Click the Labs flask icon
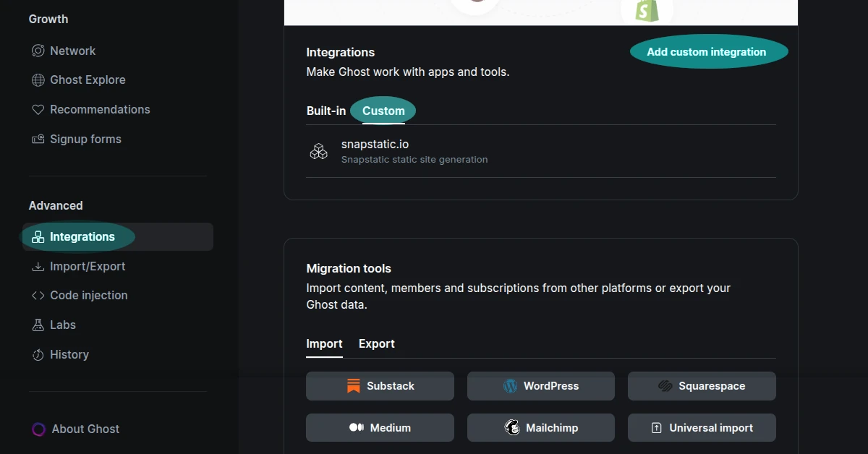The height and width of the screenshot is (454, 868). click(38, 325)
